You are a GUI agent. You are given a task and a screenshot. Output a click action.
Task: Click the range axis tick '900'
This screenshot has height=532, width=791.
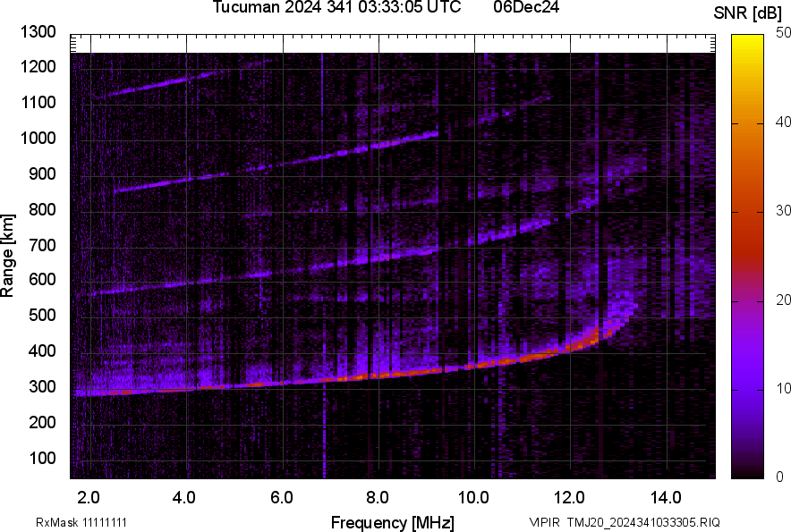[42, 173]
